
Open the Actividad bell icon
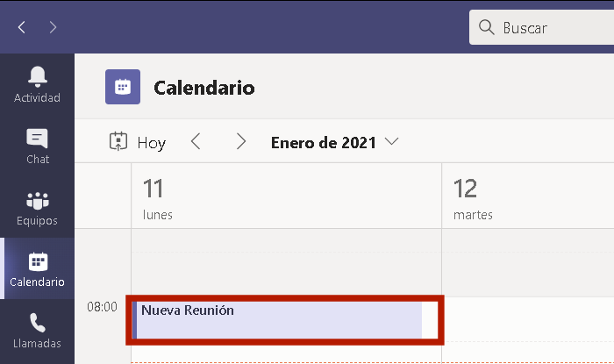click(x=37, y=76)
